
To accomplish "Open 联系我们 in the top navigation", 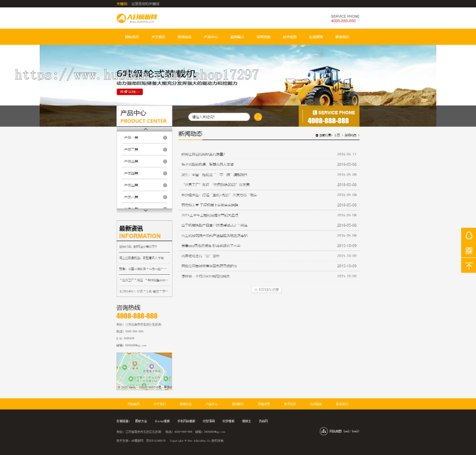I will point(342,37).
